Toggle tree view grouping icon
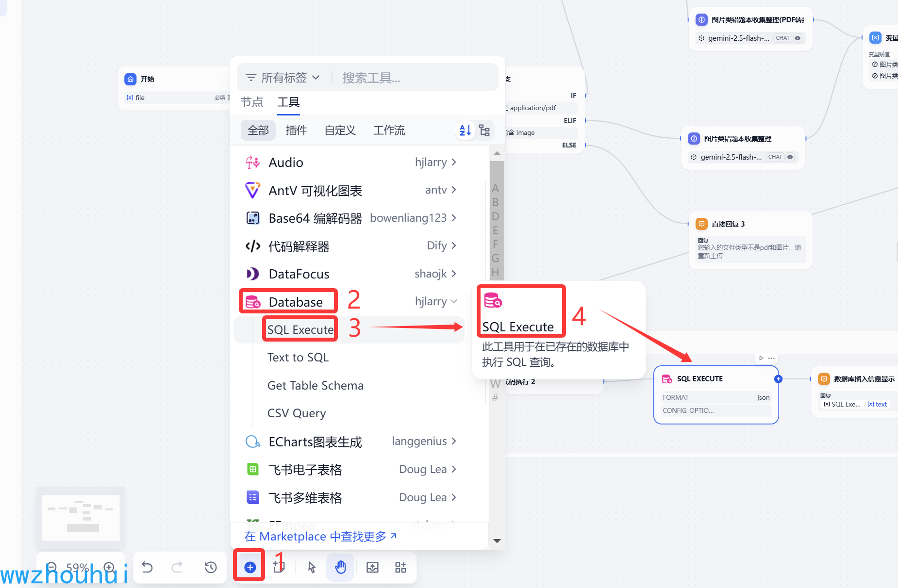This screenshot has width=898, height=588. tap(484, 130)
